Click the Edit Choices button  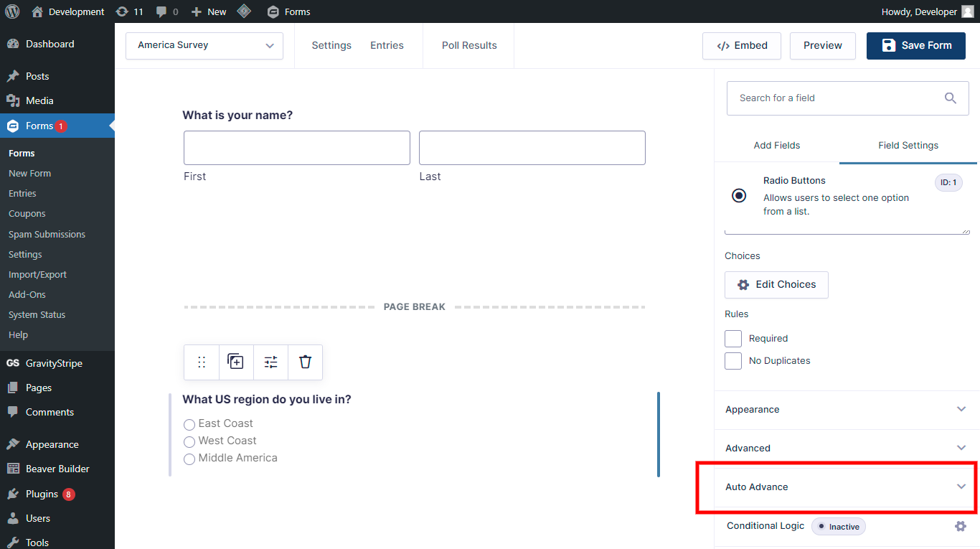pos(776,285)
